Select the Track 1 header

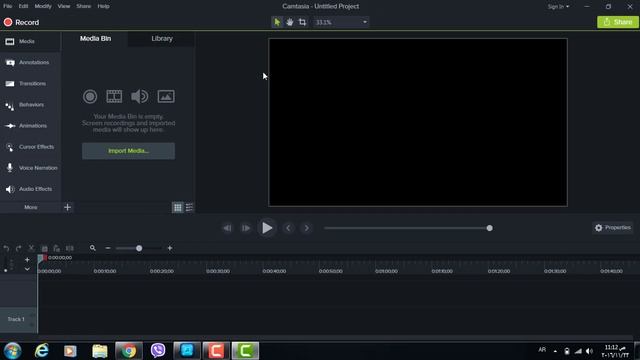coord(18,320)
